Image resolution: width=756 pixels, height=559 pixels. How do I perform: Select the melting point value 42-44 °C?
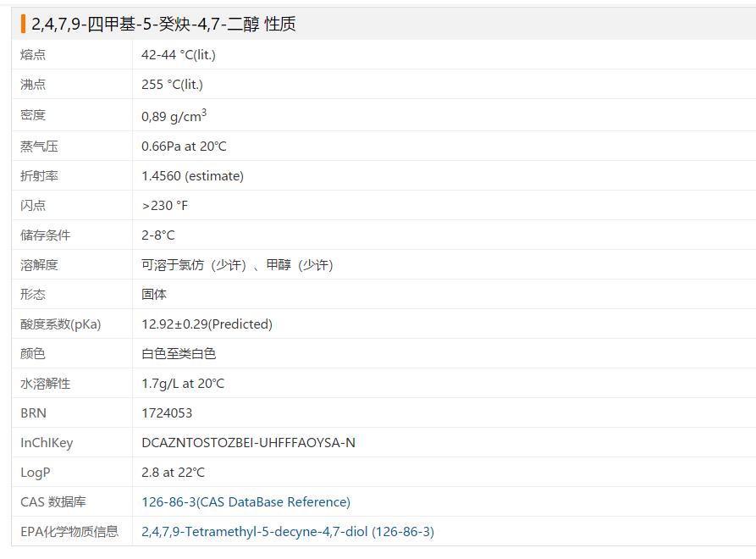178,55
